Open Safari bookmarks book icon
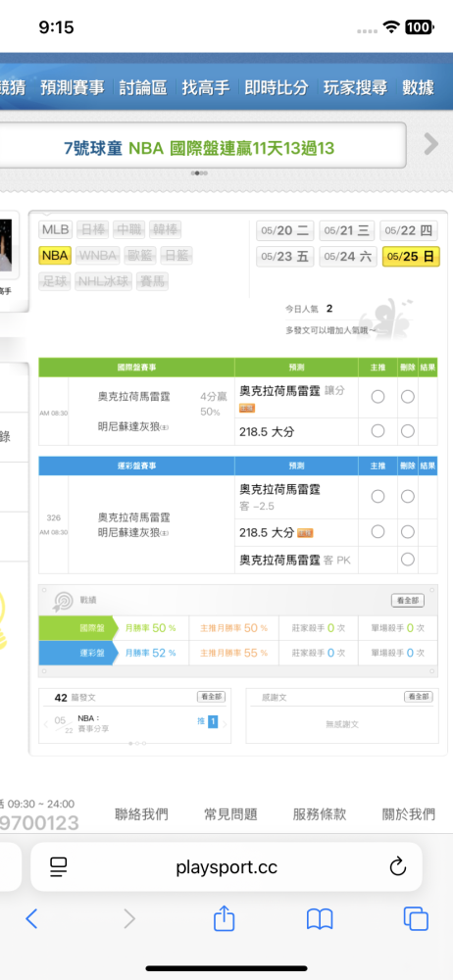Image resolution: width=453 pixels, height=980 pixels. tap(320, 919)
